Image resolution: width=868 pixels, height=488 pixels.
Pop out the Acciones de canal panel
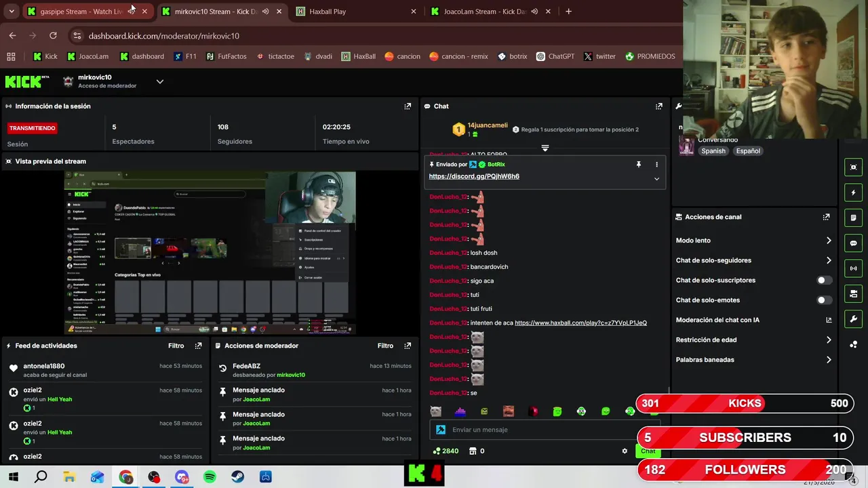coord(826,217)
